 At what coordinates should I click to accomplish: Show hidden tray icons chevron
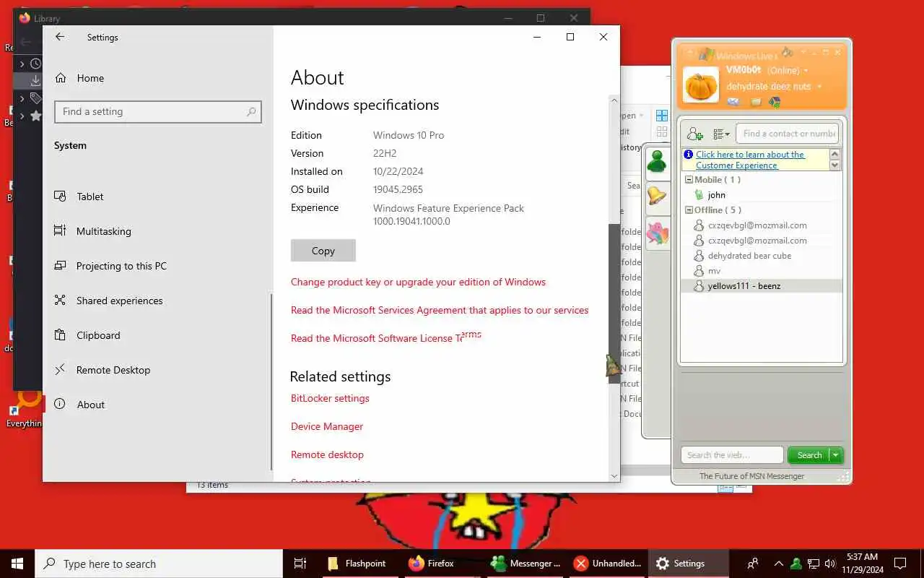pos(778,564)
